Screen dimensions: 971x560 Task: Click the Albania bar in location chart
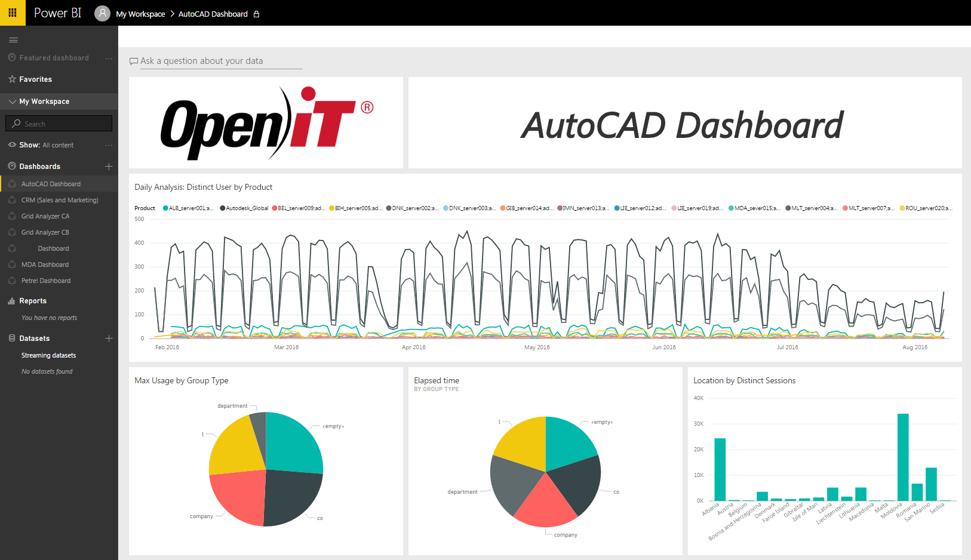pos(720,469)
